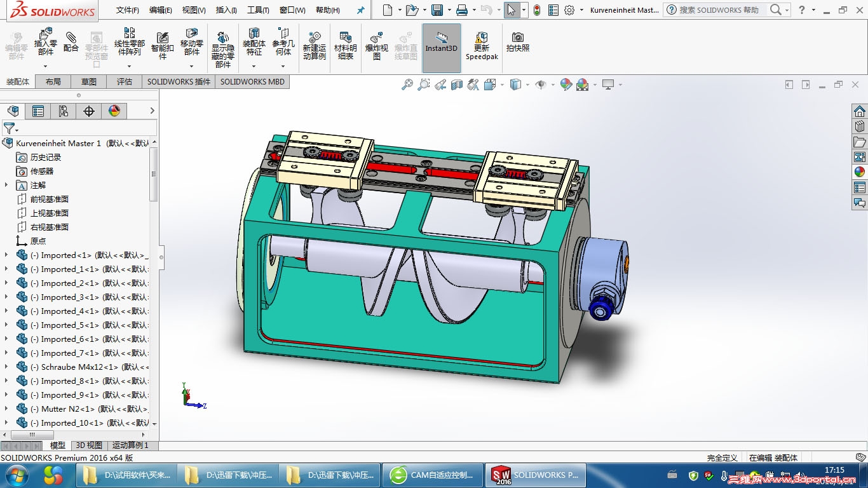This screenshot has height=488, width=868.
Task: Click the 插入零部件 (Insert Components) icon
Action: pos(45,42)
